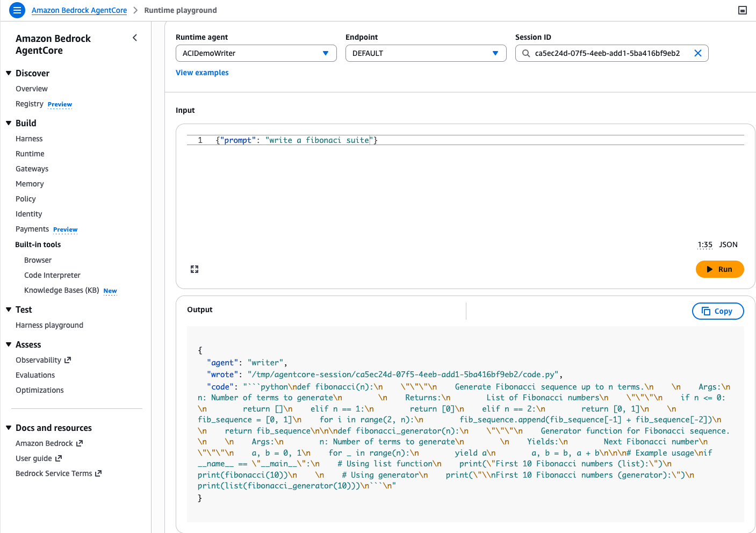Run the agent prompt
The image size is (756, 533).
pyautogui.click(x=720, y=269)
